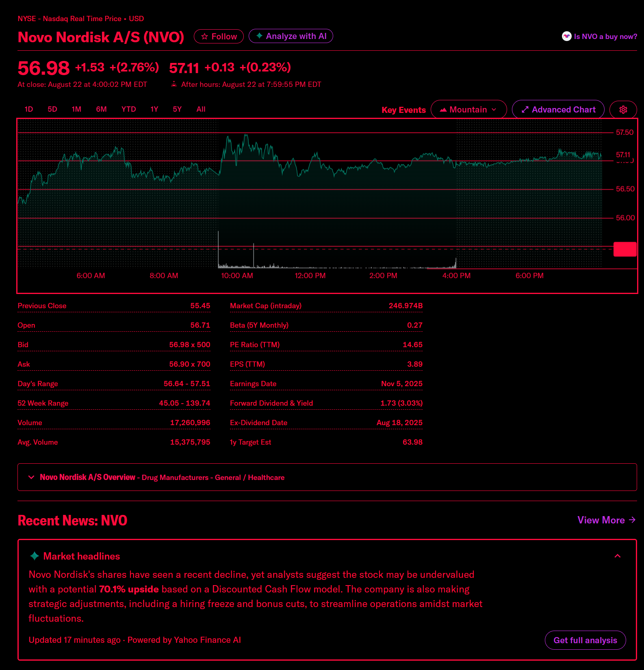Image resolution: width=644 pixels, height=670 pixels.
Task: Show the 1Y chart range
Action: pyautogui.click(x=154, y=109)
